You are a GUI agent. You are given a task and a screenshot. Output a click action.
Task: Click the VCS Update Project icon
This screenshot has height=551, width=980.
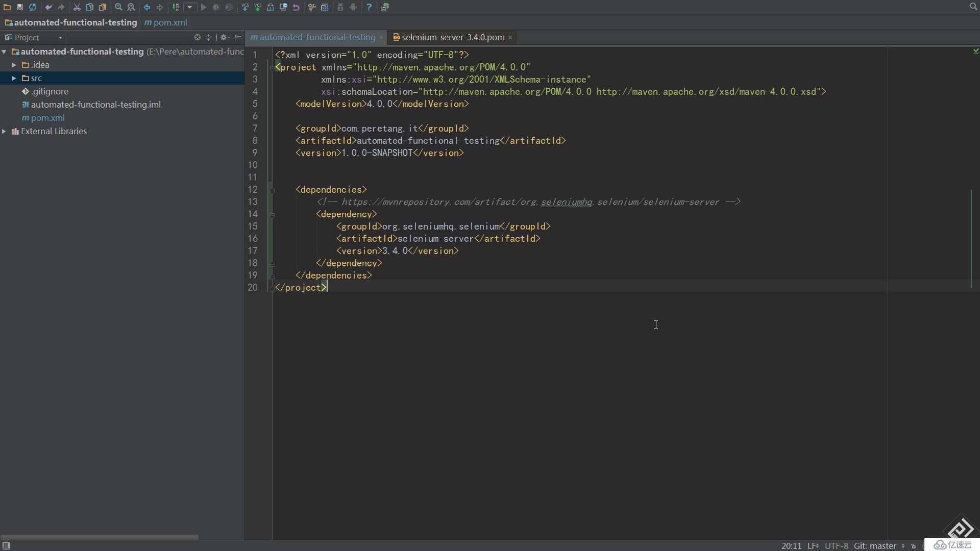[245, 7]
